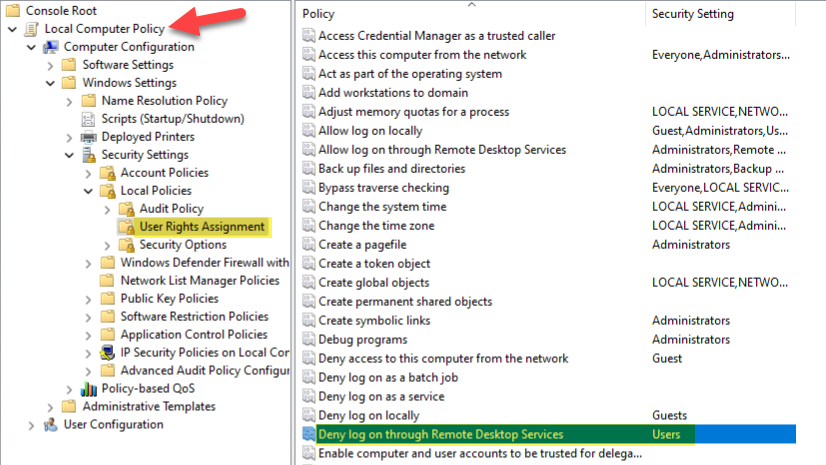Expand the Audit Policy node

click(x=107, y=210)
